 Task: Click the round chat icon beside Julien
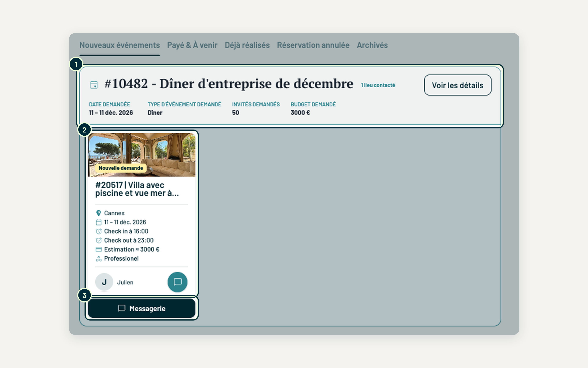(177, 282)
